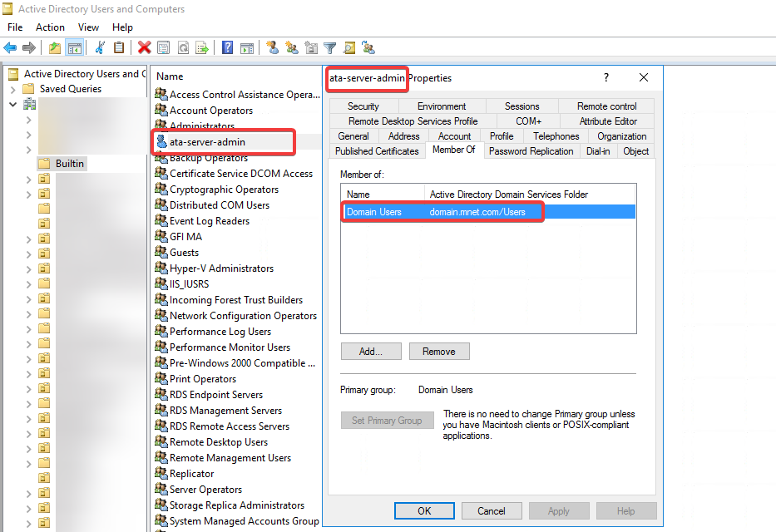Click the red Delete X icon
The height and width of the screenshot is (532, 776).
(x=144, y=48)
